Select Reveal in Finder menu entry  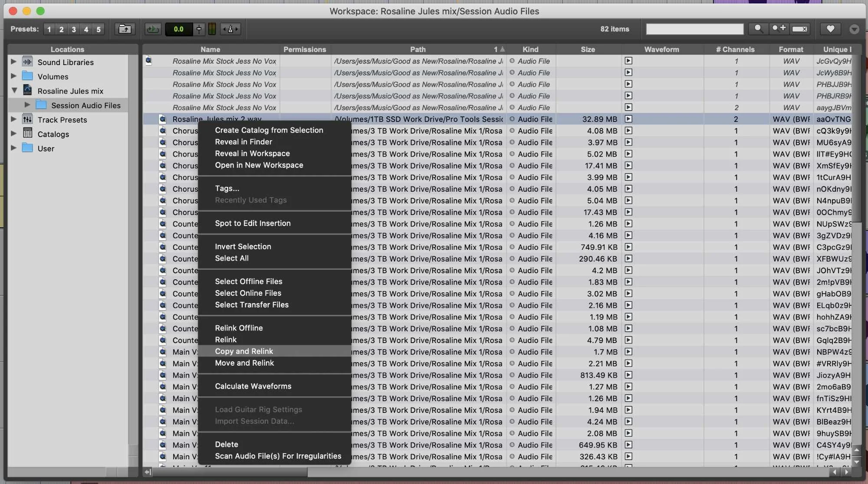pyautogui.click(x=243, y=142)
